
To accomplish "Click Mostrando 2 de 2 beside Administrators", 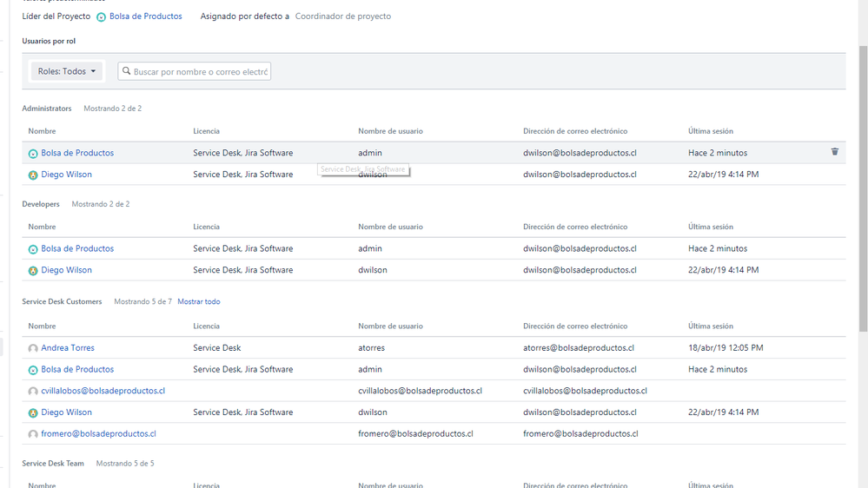I will [x=112, y=109].
